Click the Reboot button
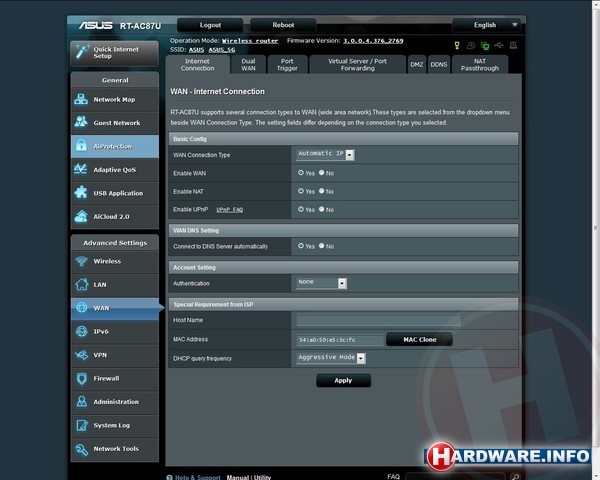This screenshot has height=480, width=600. pos(283,25)
